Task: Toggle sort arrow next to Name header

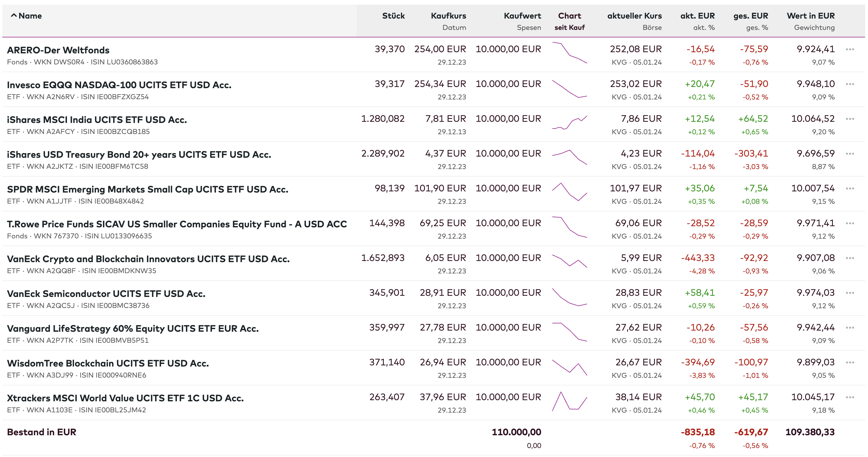Action: pyautogui.click(x=14, y=15)
